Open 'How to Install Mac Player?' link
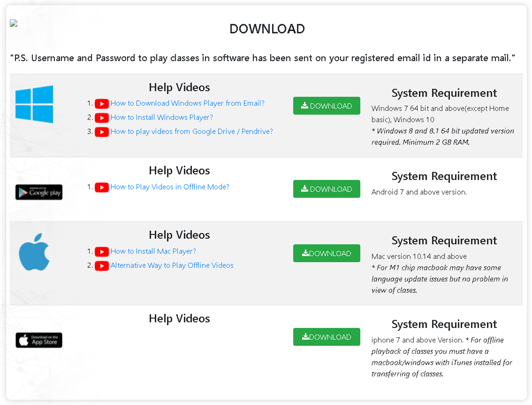Viewport: 532px width, 405px height. [153, 251]
